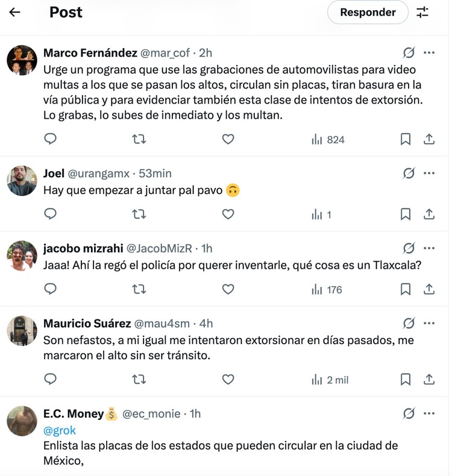Open the @urangamx profile handle
This screenshot has width=452, height=476.
(x=98, y=174)
